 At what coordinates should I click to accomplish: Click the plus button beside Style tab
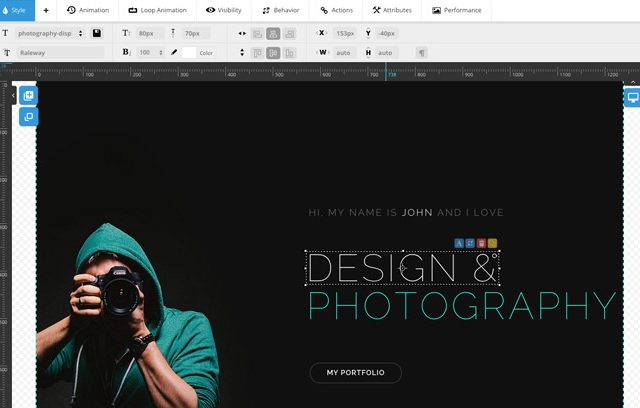click(45, 10)
